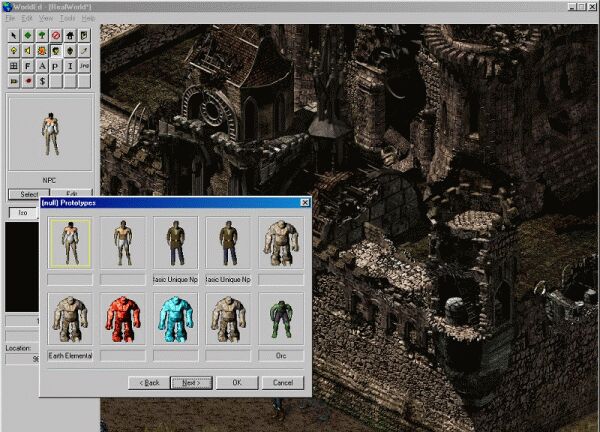This screenshot has width=600, height=432.
Task: Open the File menu
Action: [x=10, y=18]
